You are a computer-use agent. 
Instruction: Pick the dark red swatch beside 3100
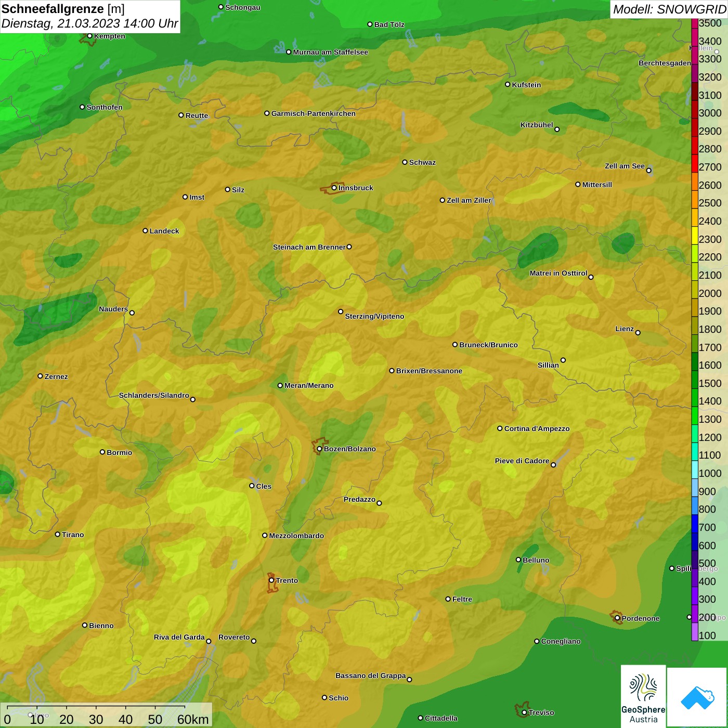click(695, 92)
